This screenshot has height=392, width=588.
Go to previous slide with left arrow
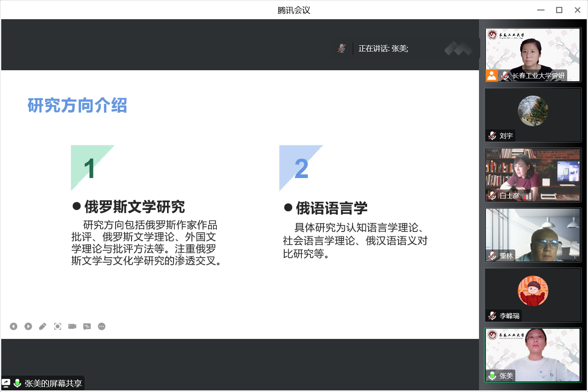point(13,326)
